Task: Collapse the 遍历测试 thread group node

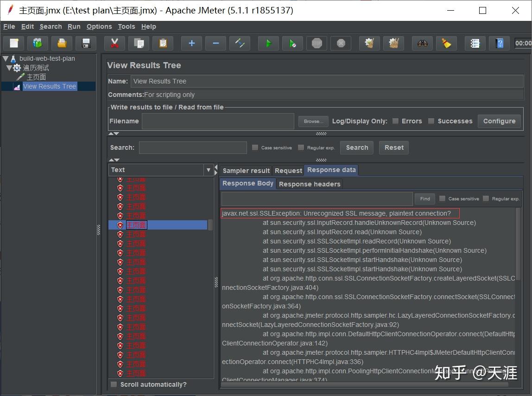Action: click(x=9, y=68)
